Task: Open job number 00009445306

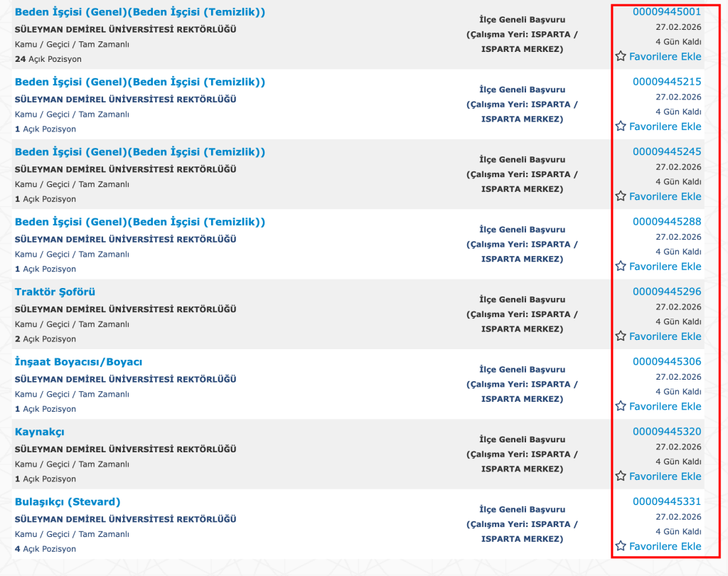Action: click(x=666, y=361)
